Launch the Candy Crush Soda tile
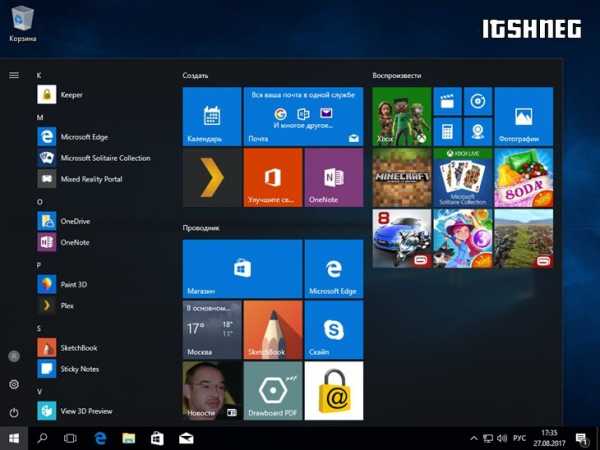600x450 pixels. (523, 178)
